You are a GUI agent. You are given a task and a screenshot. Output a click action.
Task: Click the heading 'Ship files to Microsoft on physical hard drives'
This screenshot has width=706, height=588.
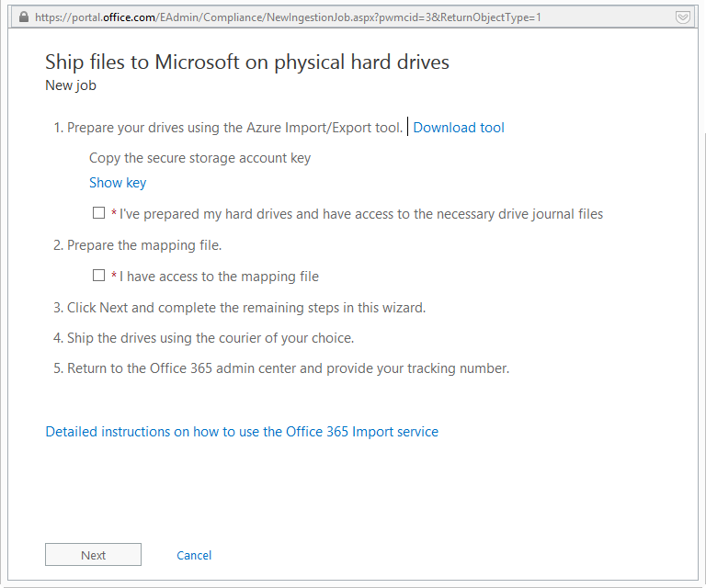point(247,62)
